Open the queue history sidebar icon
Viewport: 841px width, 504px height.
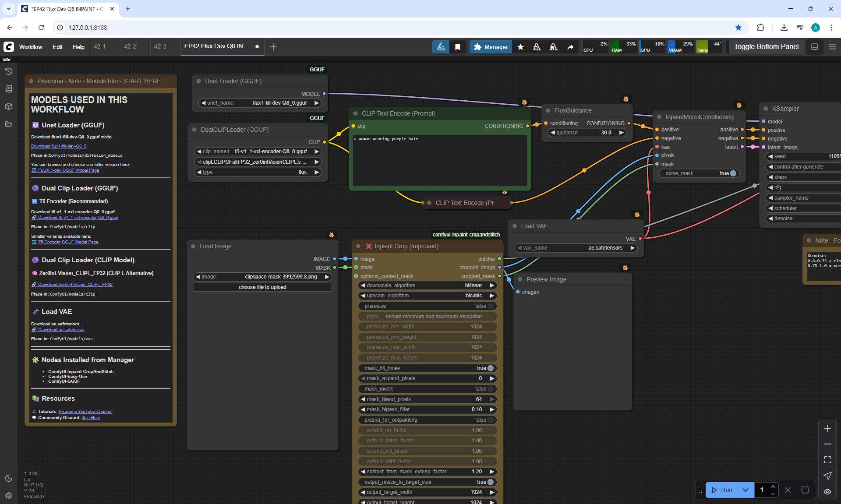[x=8, y=71]
